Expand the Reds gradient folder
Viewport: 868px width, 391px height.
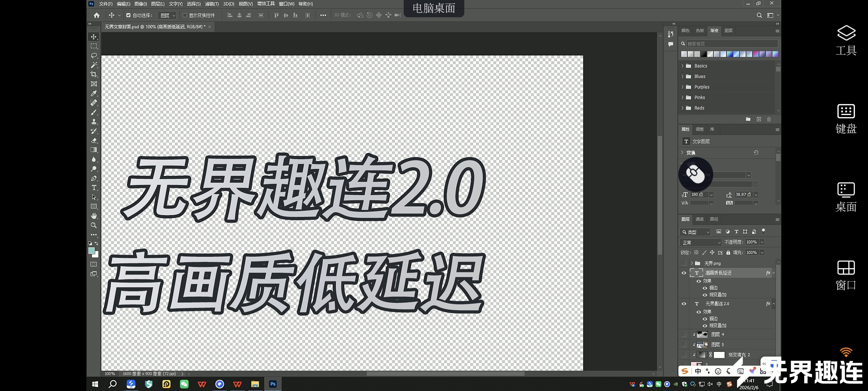click(683, 108)
